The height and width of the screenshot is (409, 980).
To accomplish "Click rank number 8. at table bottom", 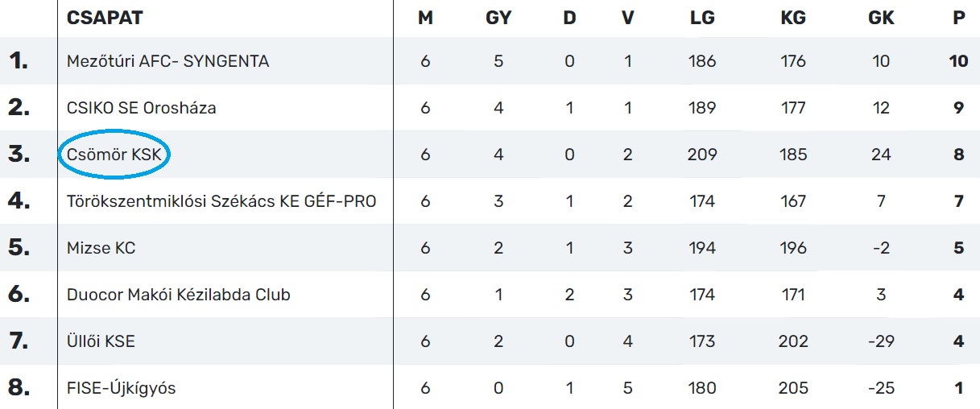I will tap(19, 388).
